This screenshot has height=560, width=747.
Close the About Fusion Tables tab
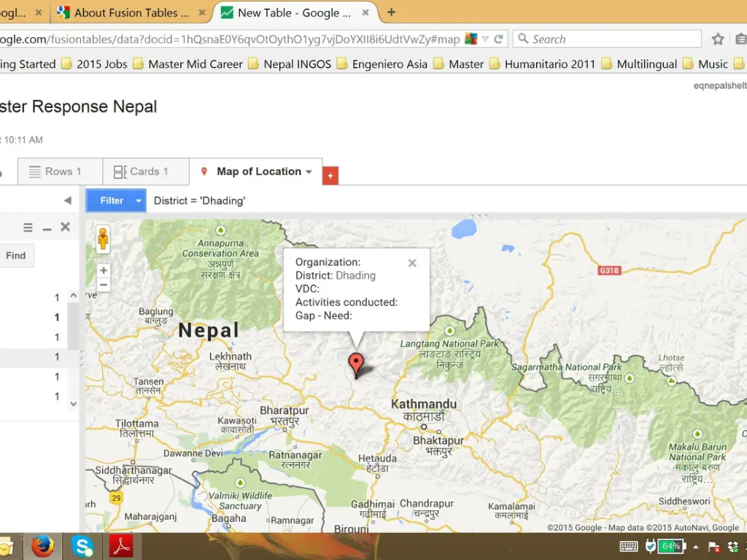[202, 13]
